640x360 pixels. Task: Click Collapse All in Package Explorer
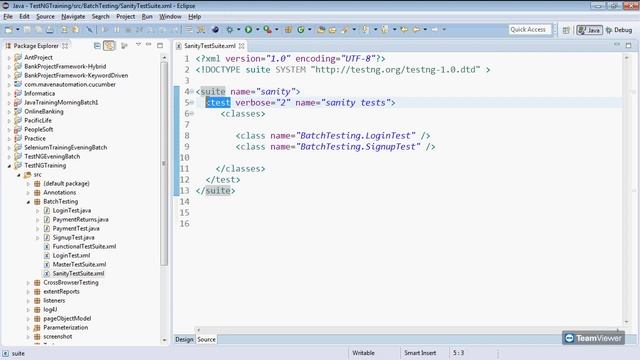[97, 46]
